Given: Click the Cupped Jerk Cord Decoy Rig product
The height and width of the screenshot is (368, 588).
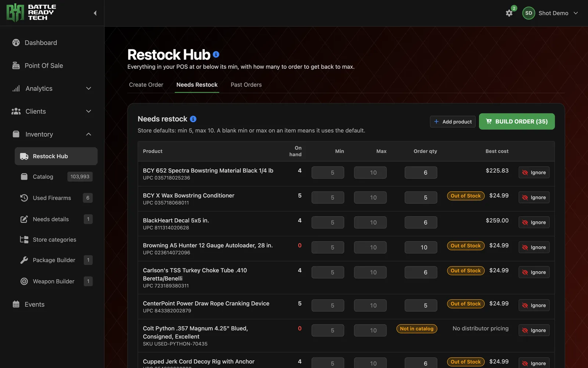Looking at the screenshot, I should 198,362.
